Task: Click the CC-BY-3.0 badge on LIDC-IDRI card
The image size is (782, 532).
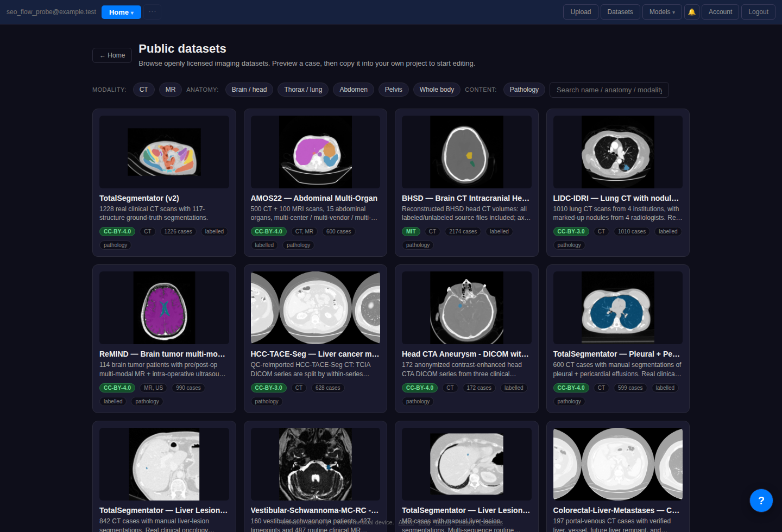Action: 571,231
